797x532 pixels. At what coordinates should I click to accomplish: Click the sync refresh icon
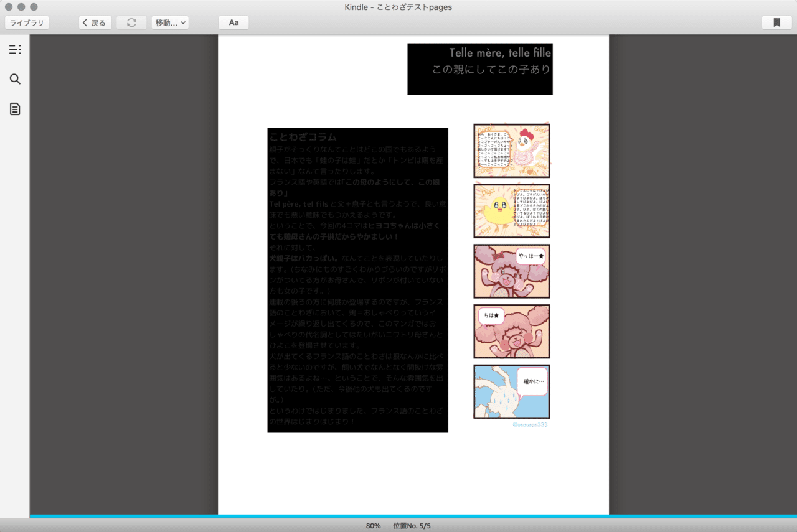131,22
